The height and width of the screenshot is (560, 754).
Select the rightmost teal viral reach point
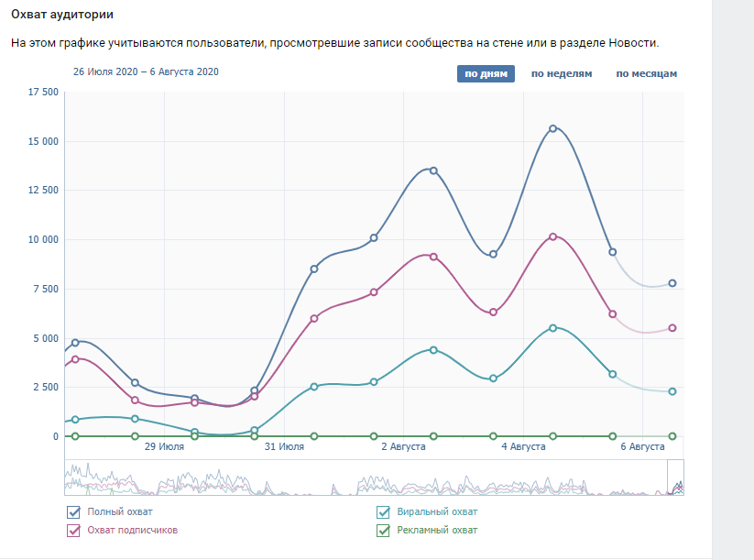[x=672, y=391]
